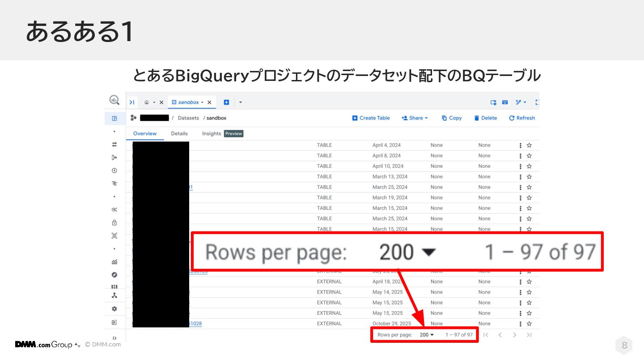Open more options for April 8, 2024 row
The width and height of the screenshot is (644, 362).
pos(521,156)
